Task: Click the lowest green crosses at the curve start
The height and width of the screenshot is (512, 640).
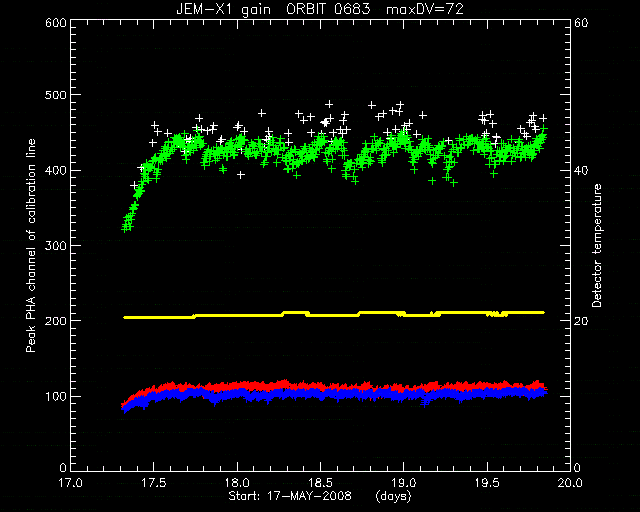Action: (127, 227)
